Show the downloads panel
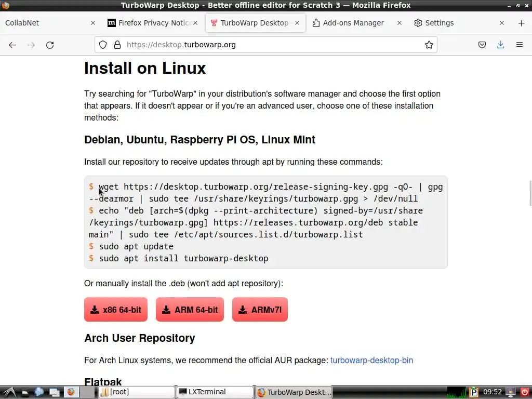Screen dimensions: 532x399 [x=500, y=45]
